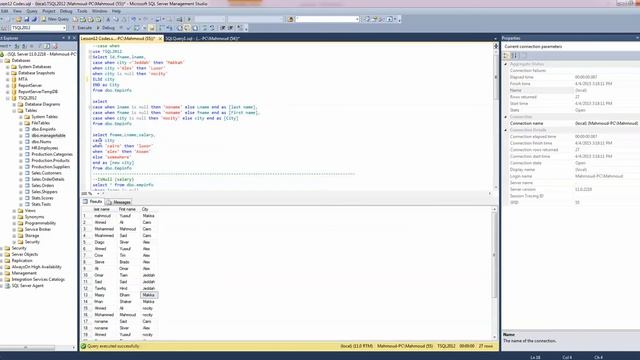640x360 pixels.
Task: Select the dbo.EmpInfo table
Action: [x=43, y=129]
